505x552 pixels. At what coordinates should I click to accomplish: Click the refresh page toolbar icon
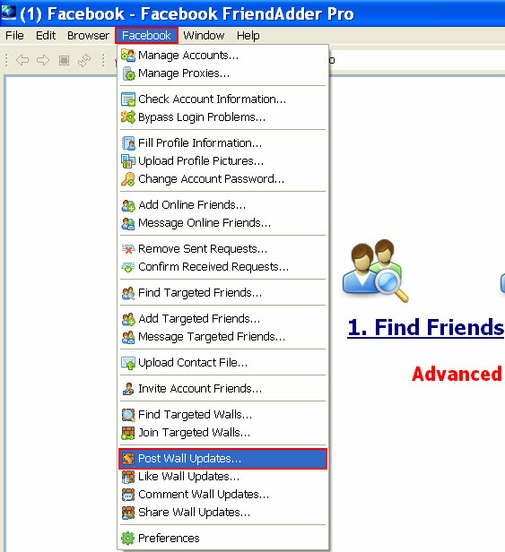pyautogui.click(x=85, y=61)
